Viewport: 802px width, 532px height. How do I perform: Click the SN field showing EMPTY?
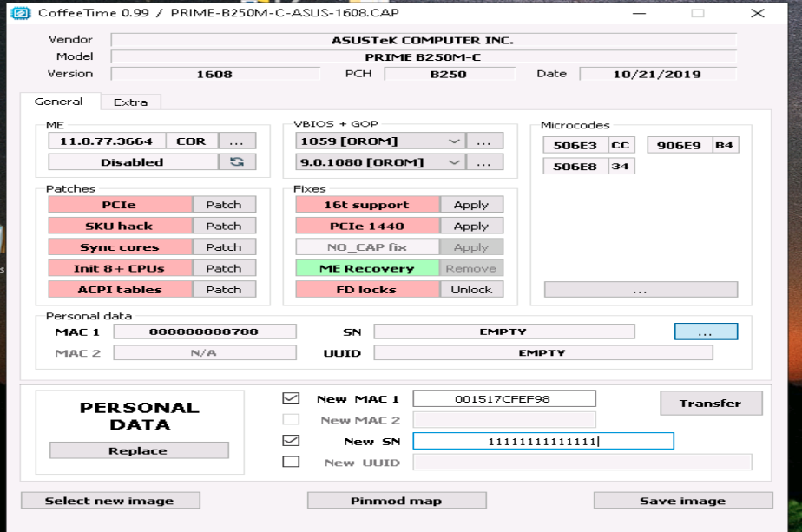(x=504, y=332)
